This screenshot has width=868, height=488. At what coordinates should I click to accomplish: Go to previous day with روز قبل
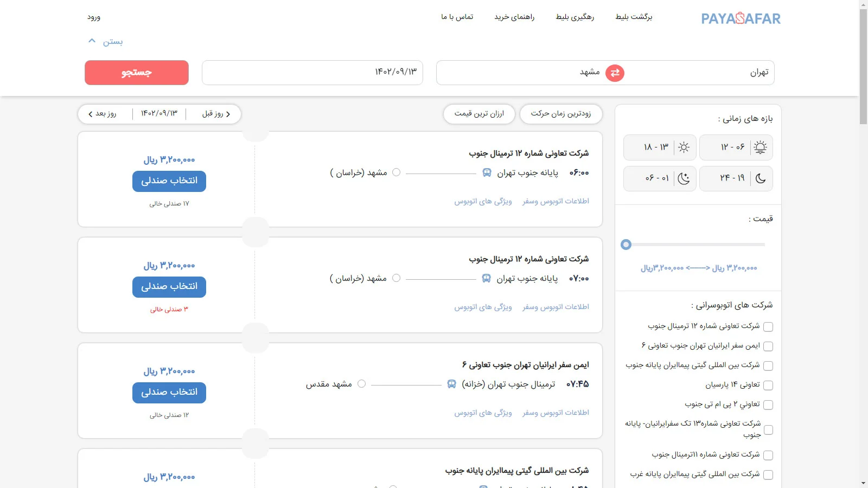pos(216,114)
